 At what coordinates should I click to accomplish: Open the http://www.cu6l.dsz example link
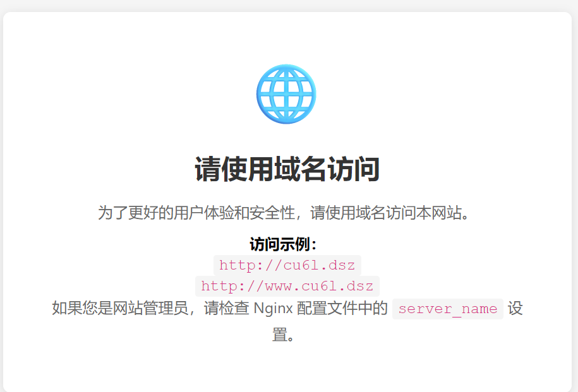point(287,286)
